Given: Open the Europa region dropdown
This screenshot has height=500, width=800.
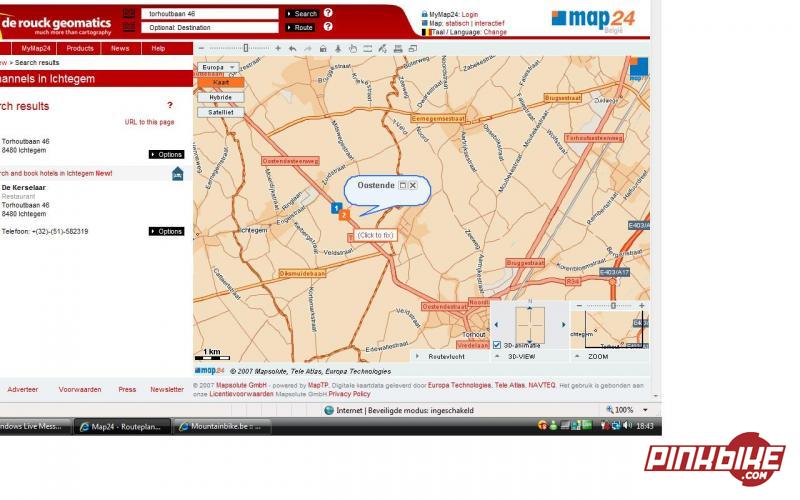Looking at the screenshot, I should click(217, 67).
